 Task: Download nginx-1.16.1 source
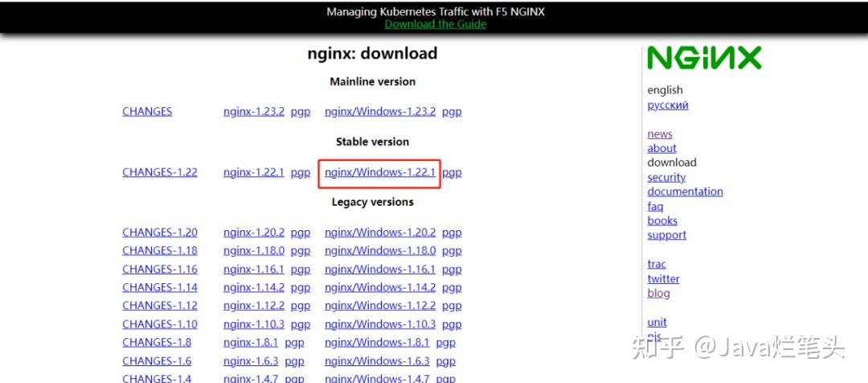254,270
